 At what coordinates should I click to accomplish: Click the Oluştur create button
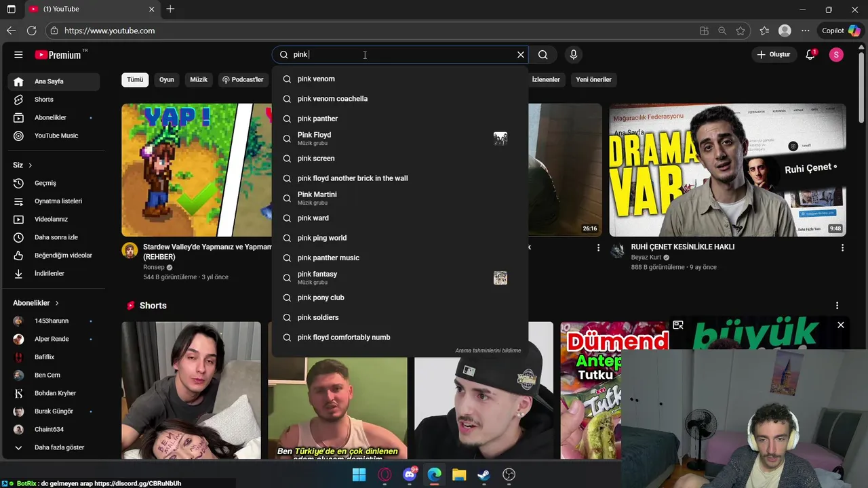773,55
